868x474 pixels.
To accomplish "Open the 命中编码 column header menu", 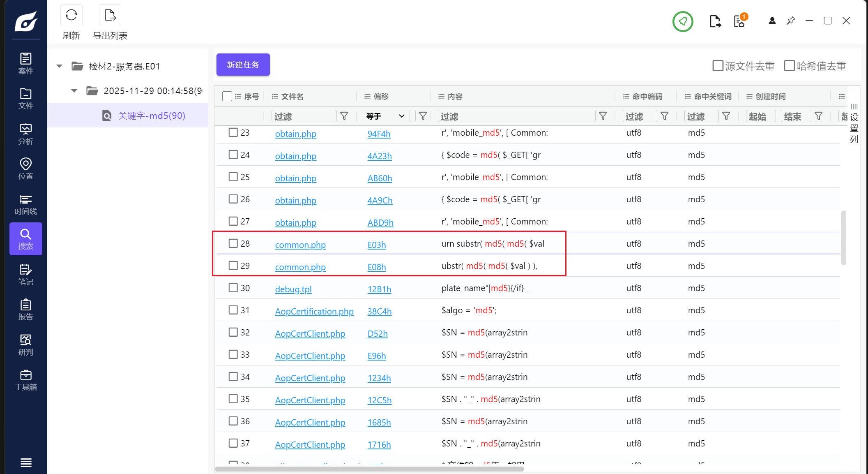I will click(x=626, y=97).
